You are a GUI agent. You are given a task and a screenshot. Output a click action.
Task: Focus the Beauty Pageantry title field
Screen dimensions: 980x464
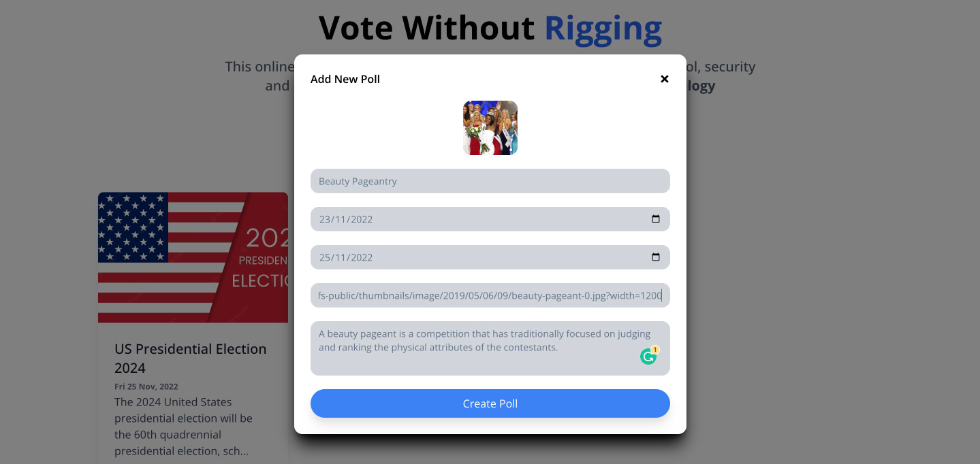[x=490, y=181]
